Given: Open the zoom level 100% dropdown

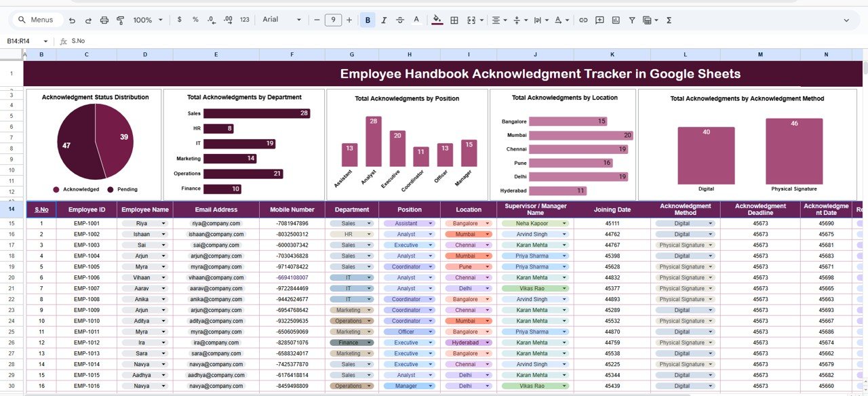Looking at the screenshot, I should coord(148,20).
